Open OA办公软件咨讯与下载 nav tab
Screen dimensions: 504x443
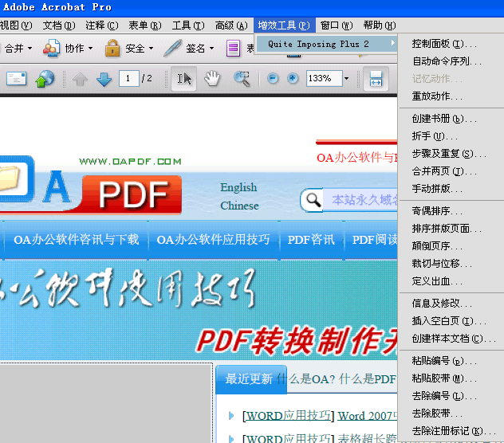click(x=77, y=240)
